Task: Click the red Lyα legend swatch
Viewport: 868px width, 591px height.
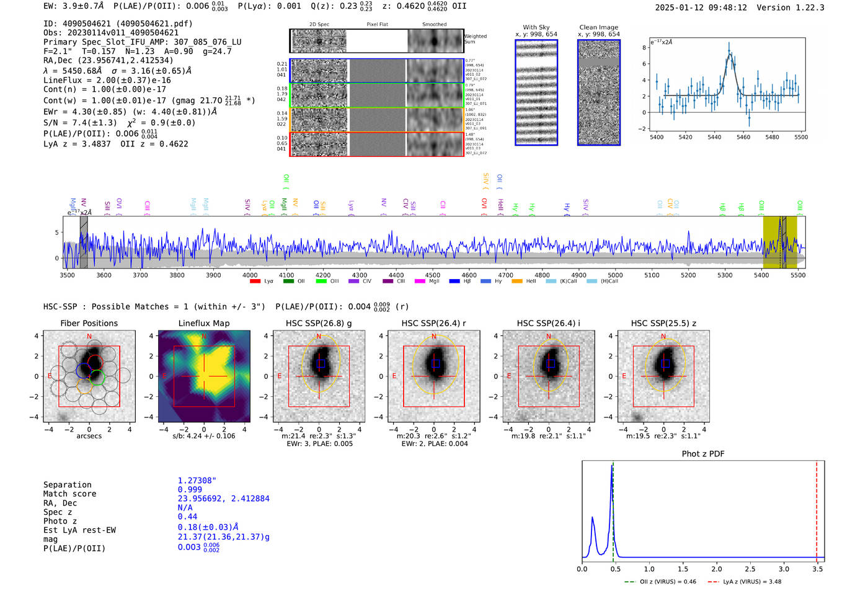Action: tap(255, 282)
